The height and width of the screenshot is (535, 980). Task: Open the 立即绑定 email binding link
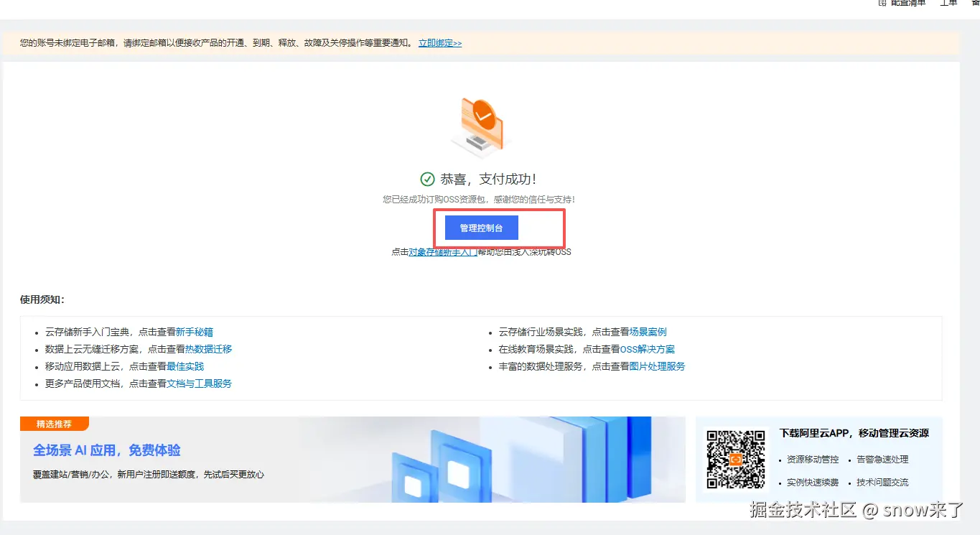coord(440,43)
